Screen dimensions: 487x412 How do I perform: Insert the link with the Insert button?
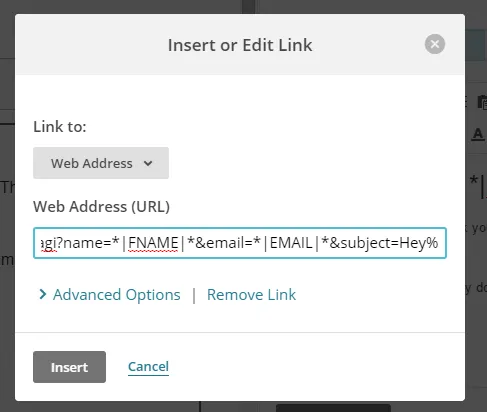69,367
